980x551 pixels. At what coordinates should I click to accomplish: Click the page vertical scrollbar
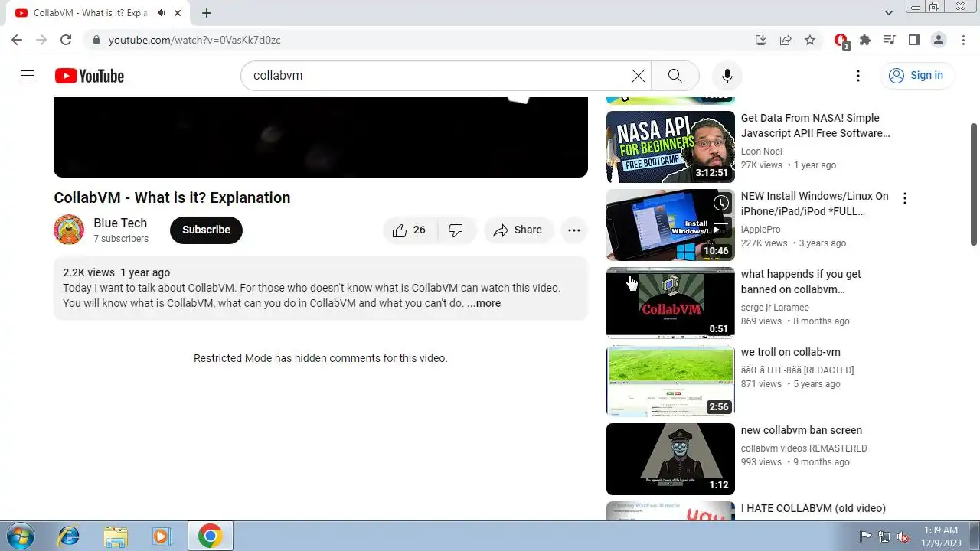(974, 184)
